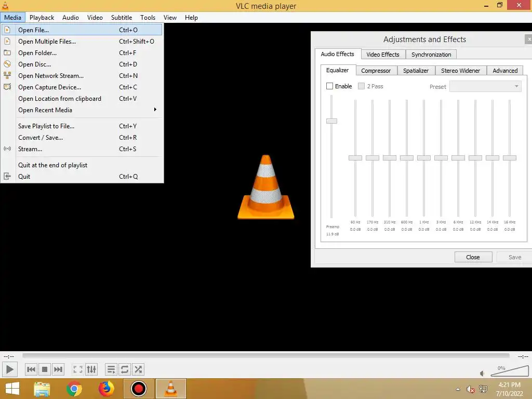Open the Tools menu
Image resolution: width=532 pixels, height=399 pixels.
[x=148, y=17]
